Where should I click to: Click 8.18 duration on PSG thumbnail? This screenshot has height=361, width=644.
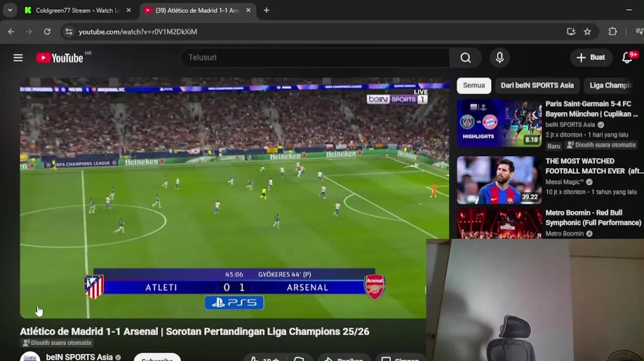coord(531,140)
